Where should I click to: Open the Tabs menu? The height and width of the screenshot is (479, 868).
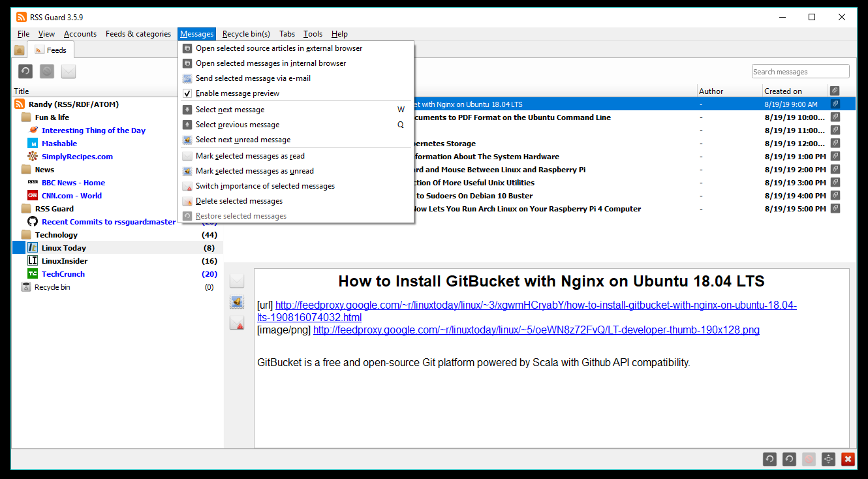287,34
